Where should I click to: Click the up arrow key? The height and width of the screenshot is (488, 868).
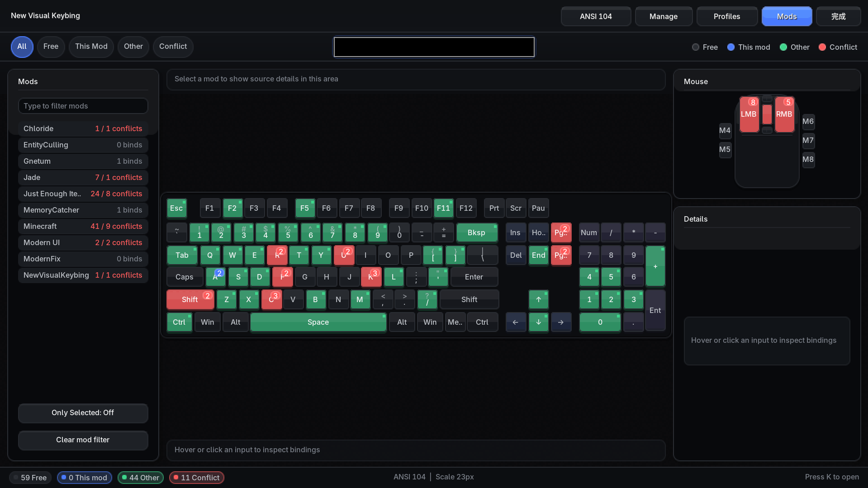539,299
